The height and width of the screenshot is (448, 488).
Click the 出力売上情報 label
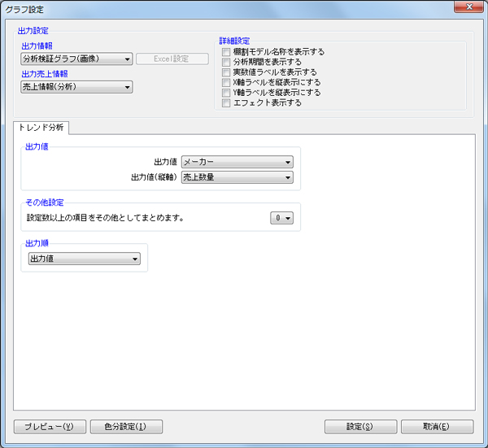click(x=45, y=74)
